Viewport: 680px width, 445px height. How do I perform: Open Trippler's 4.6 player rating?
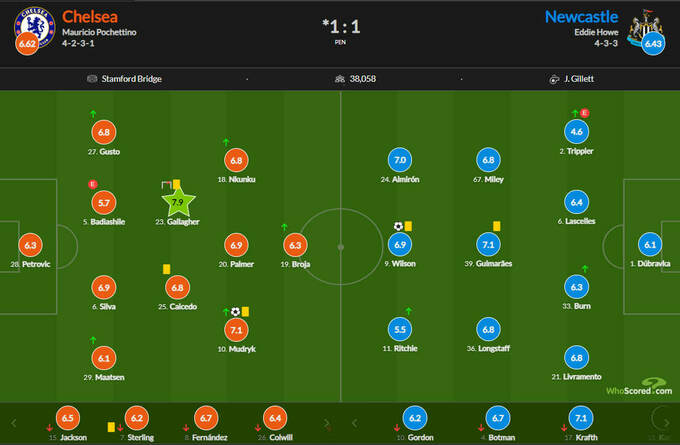575,132
